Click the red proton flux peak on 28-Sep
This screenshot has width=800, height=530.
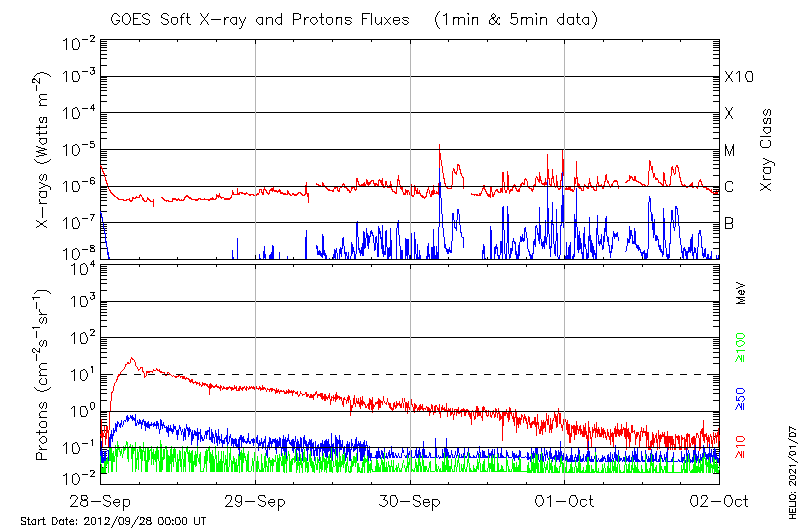[x=131, y=360]
